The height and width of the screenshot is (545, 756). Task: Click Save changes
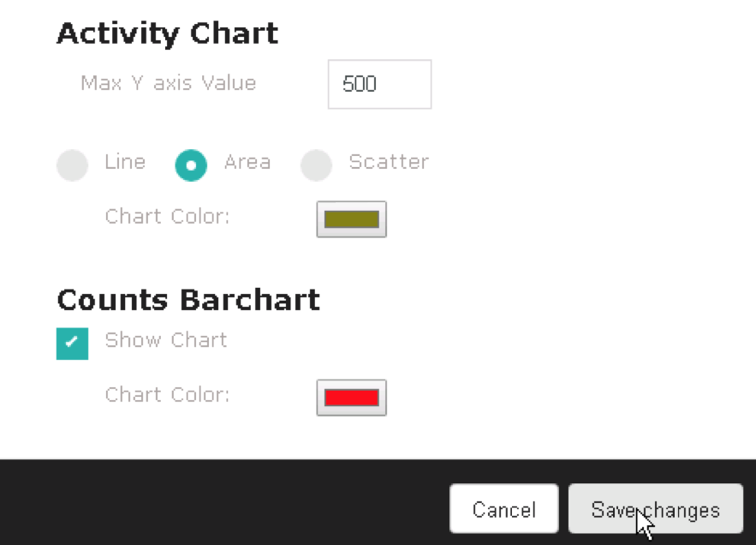655,510
